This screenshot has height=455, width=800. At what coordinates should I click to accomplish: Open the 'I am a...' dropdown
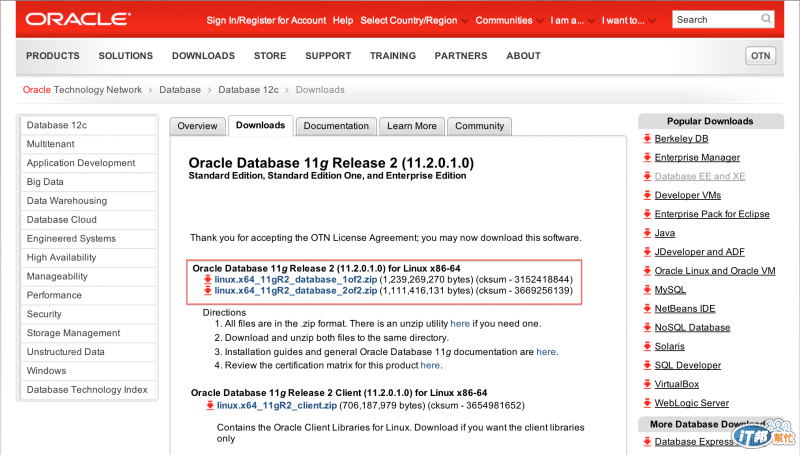(x=572, y=20)
